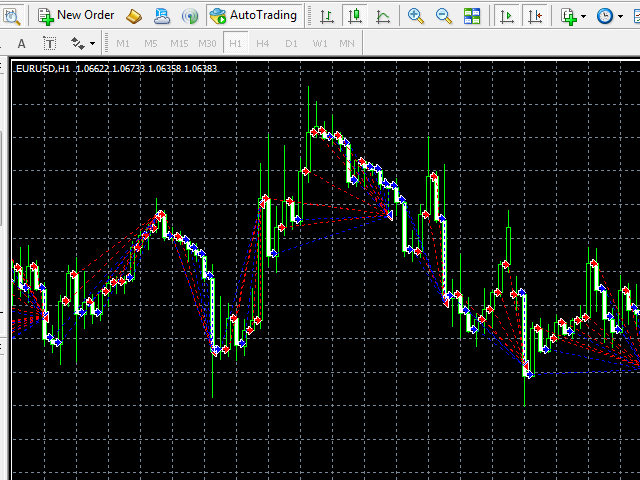Click the EURUSD,H1 chart title text
The height and width of the screenshot is (480, 640).
[42, 68]
